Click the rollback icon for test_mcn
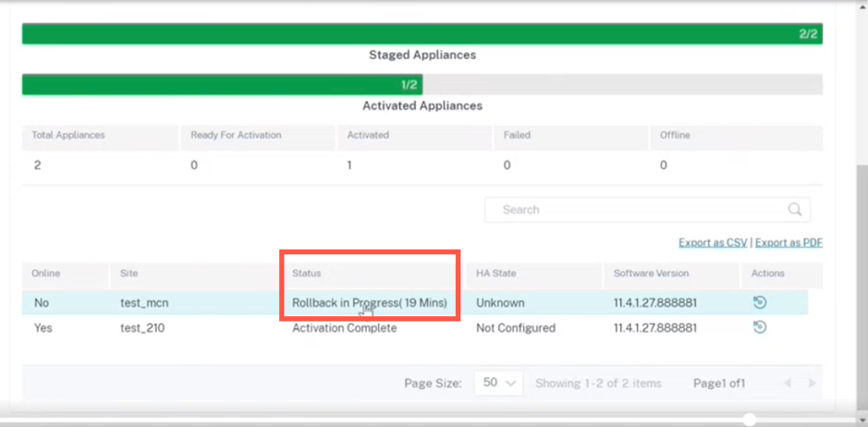Viewport: 868px width, 427px height. pyautogui.click(x=760, y=302)
